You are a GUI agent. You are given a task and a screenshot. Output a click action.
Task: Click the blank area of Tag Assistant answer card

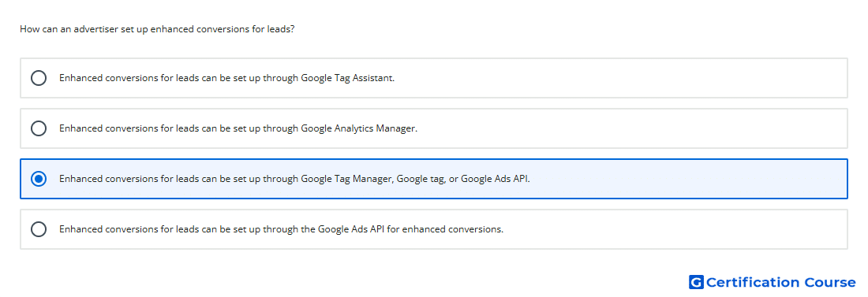tap(620, 78)
